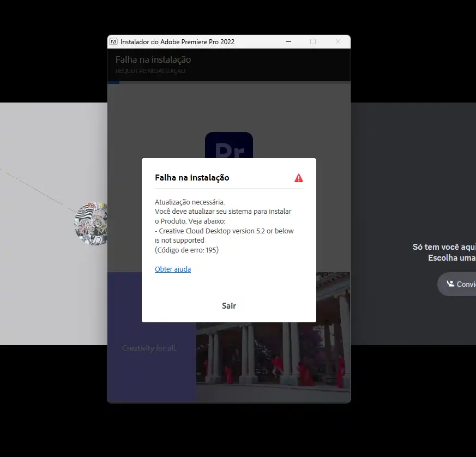The image size is (476, 457).
Task: Click the Adobe icon in the title bar
Action: [114, 41]
